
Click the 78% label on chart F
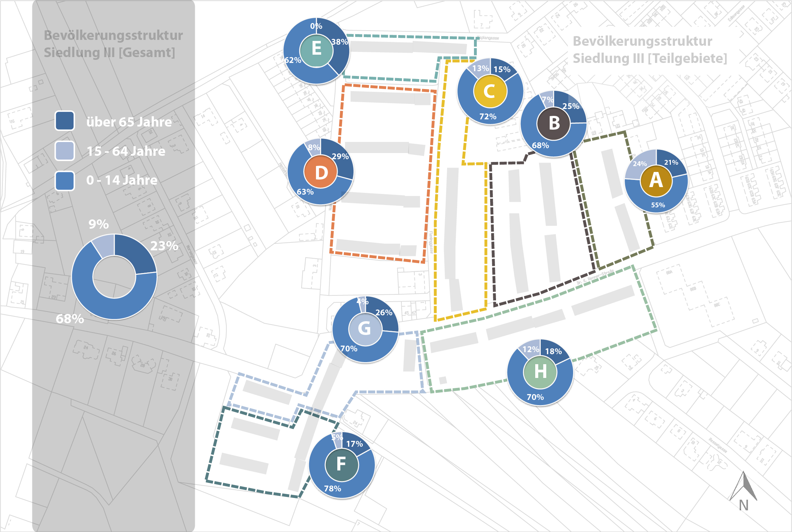(332, 489)
